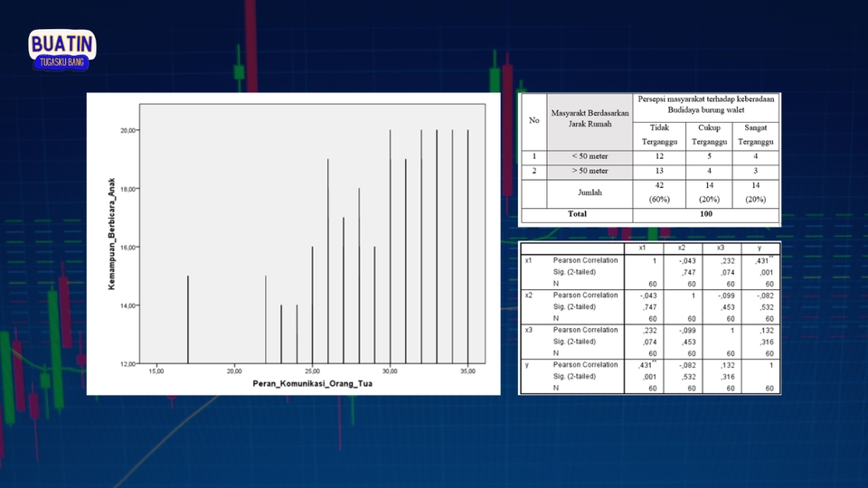Click the 'Total' row label
This screenshot has width=868, height=488.
point(577,214)
